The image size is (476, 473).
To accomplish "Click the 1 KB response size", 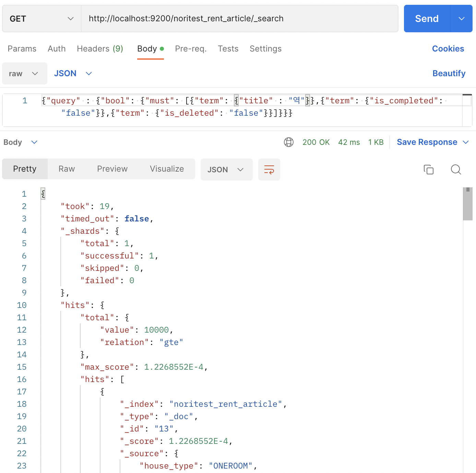I will (376, 142).
